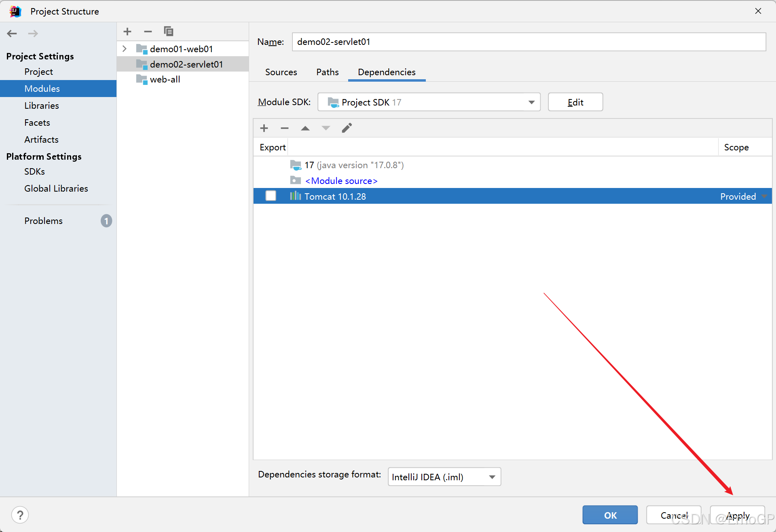Remove dependency with the minus icon

[x=285, y=128]
